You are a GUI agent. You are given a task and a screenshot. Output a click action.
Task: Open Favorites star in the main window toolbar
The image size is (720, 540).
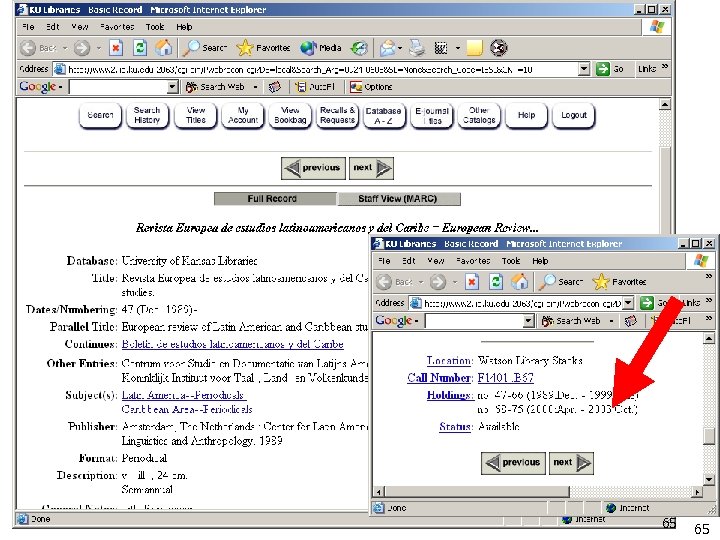[x=245, y=48]
